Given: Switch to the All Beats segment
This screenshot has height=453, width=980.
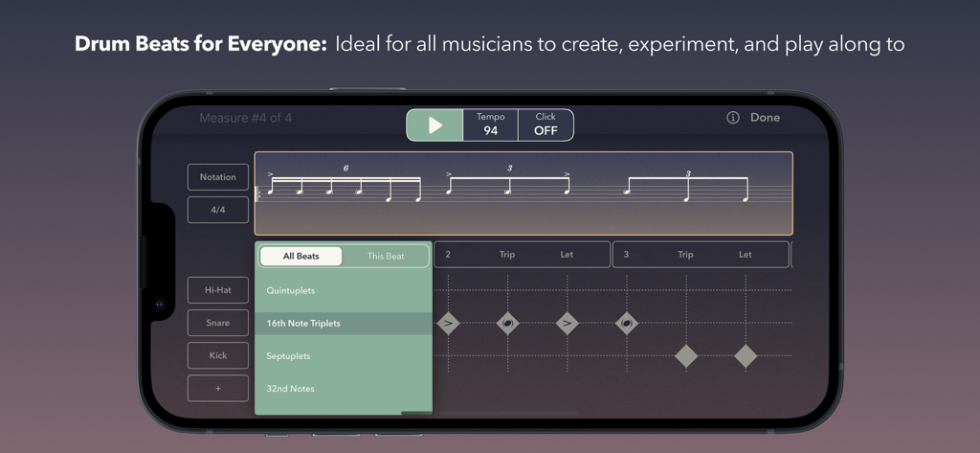Looking at the screenshot, I should tap(301, 257).
